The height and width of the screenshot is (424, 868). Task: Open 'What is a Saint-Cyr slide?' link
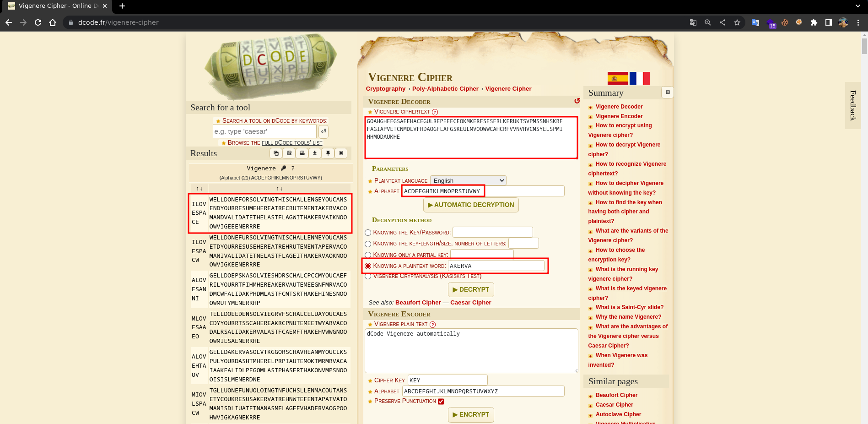click(629, 307)
